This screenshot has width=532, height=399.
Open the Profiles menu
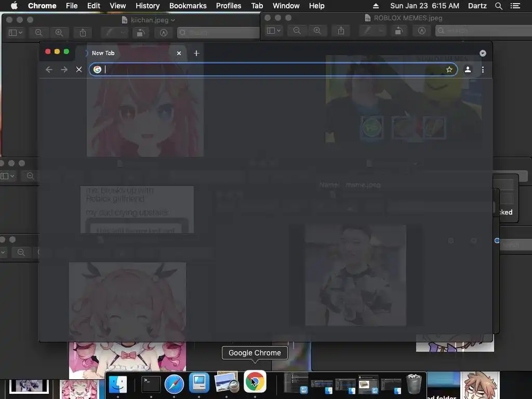[229, 6]
